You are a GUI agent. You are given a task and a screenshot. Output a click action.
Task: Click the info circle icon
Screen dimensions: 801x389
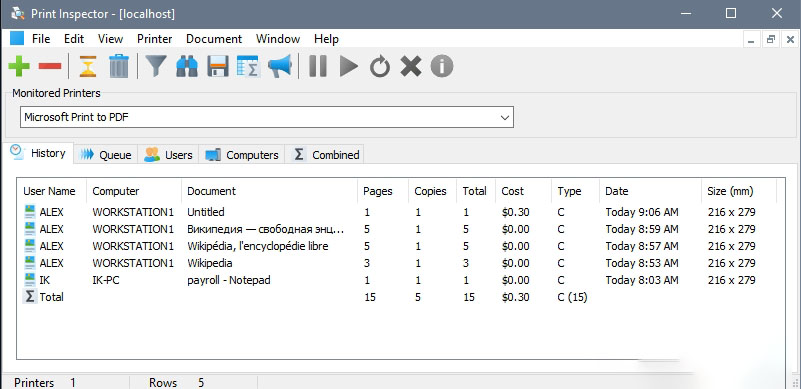coord(442,66)
